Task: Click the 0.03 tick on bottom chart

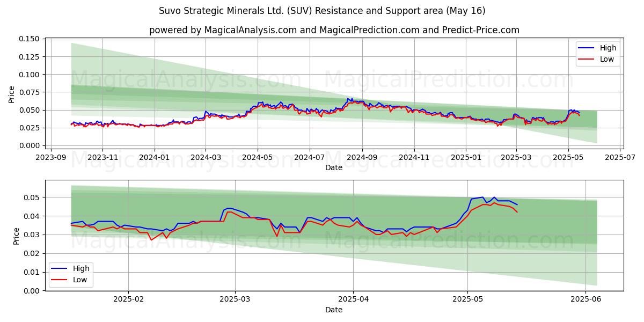Action: pos(32,235)
